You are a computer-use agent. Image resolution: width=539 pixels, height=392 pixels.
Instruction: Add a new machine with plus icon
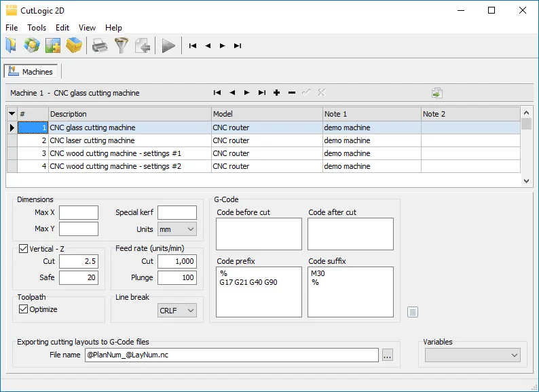(277, 93)
